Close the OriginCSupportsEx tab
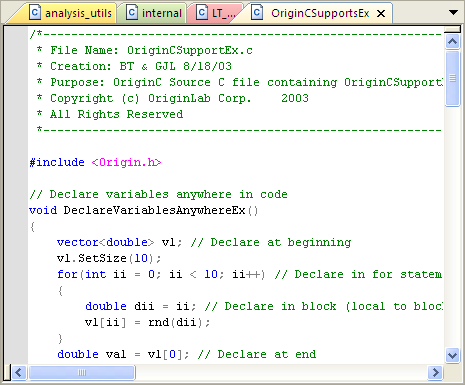 tap(381, 14)
